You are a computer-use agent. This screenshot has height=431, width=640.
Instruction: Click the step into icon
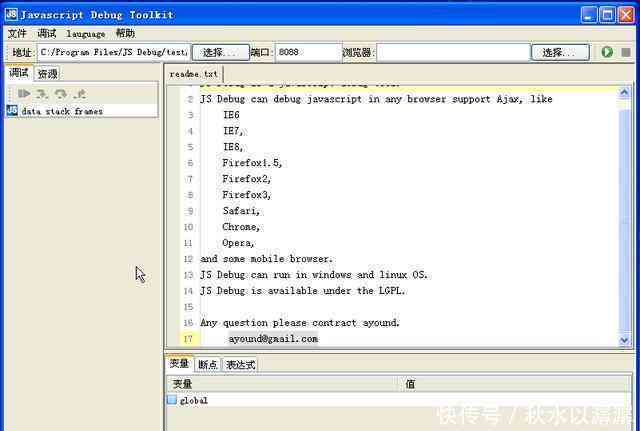click(x=42, y=94)
